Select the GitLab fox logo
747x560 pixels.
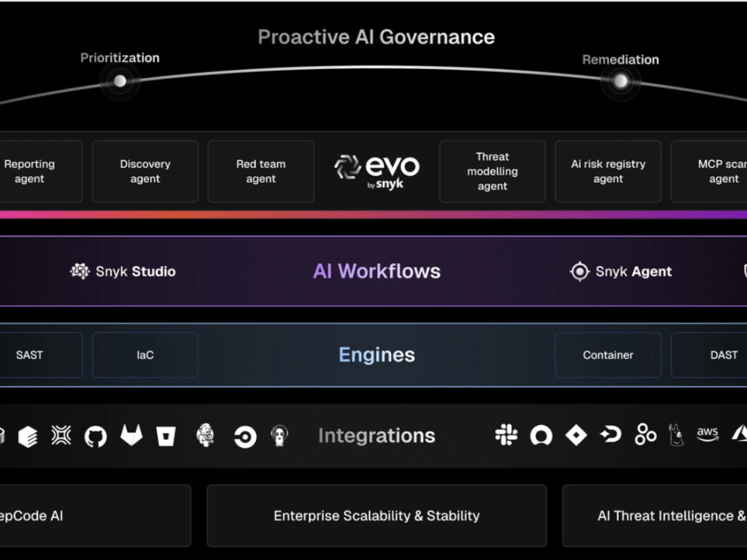pyautogui.click(x=131, y=436)
